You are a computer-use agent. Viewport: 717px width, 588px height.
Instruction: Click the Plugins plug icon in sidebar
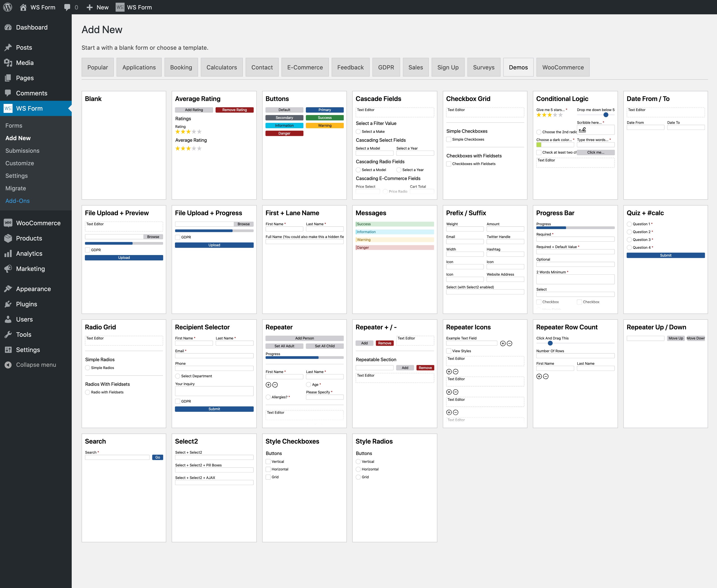(8, 304)
